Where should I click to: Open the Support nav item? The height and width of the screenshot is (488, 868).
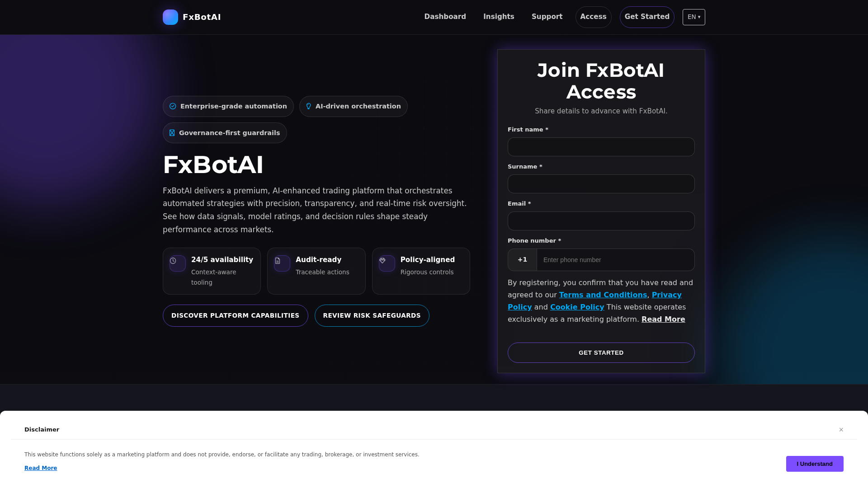(547, 17)
